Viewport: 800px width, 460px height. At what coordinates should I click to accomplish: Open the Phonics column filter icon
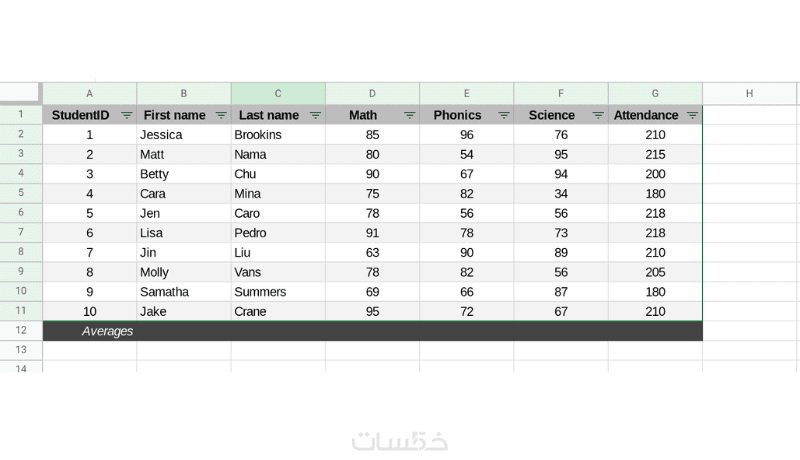click(x=504, y=115)
